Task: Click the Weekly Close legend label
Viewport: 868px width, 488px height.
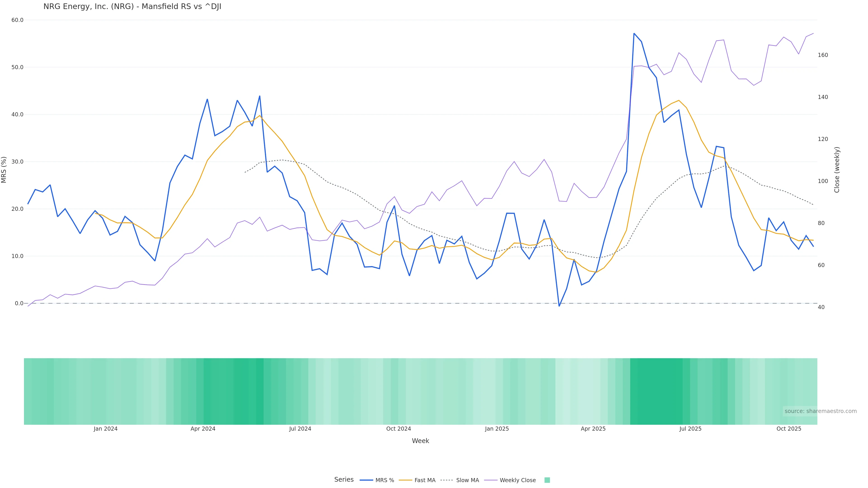Action: click(518, 480)
